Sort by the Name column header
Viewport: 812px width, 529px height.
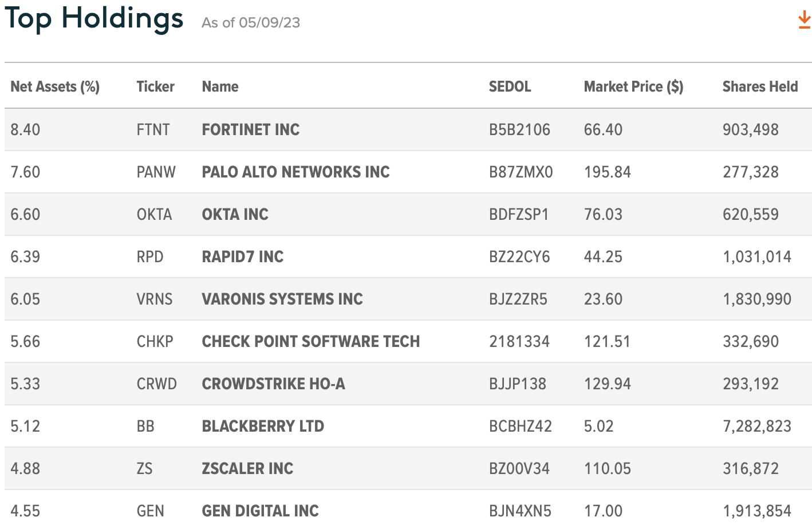[220, 86]
